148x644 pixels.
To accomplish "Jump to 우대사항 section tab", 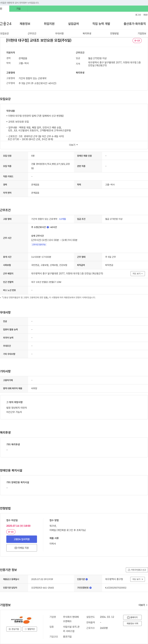I will [x=60, y=33].
